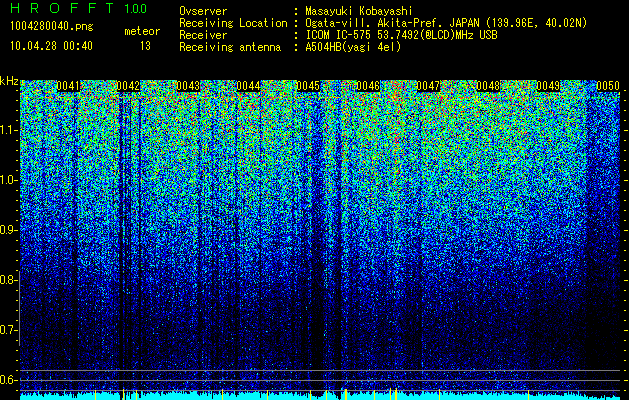Select the 0.8 frequency axis label
The image size is (629, 400).
[x=8, y=280]
